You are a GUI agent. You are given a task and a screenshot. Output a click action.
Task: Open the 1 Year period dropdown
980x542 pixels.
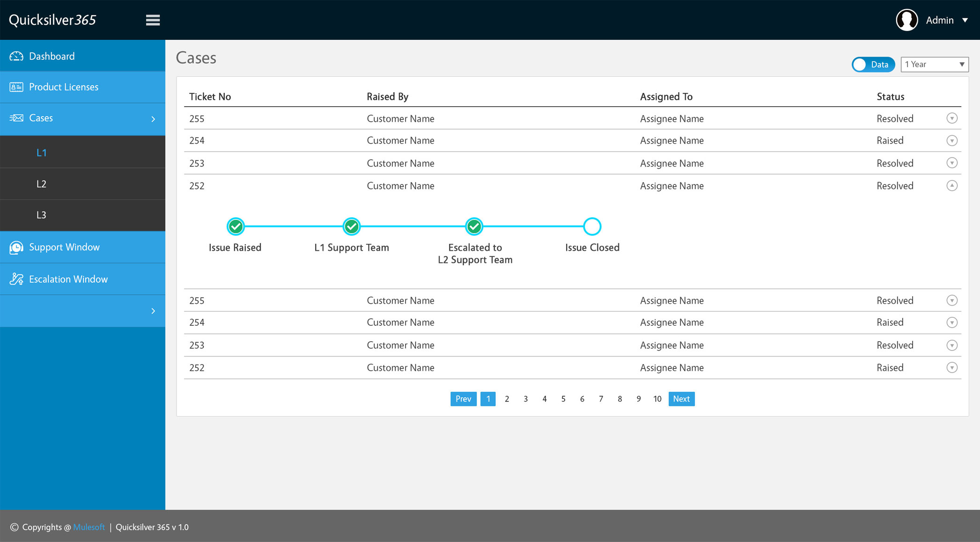(x=934, y=65)
